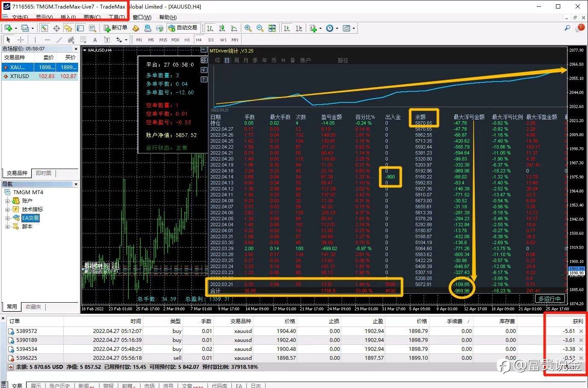This screenshot has width=588, height=388.
Task: Close the 市场报价 market watch panel
Action: 76,49
